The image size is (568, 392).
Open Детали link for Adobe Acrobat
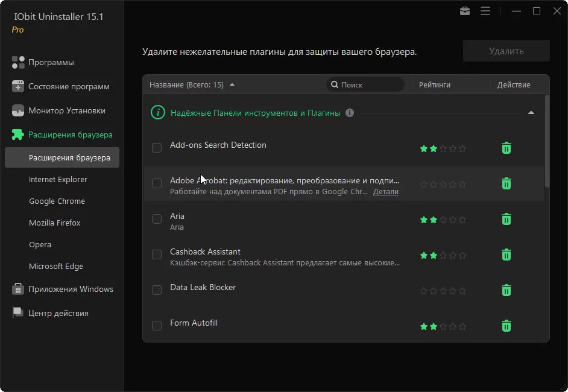tap(386, 192)
